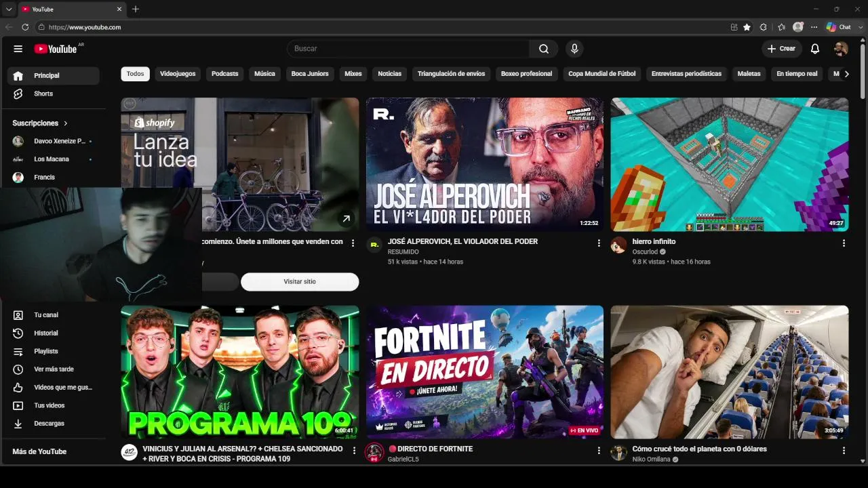Click the Crear button
868x488 pixels.
pyautogui.click(x=781, y=49)
